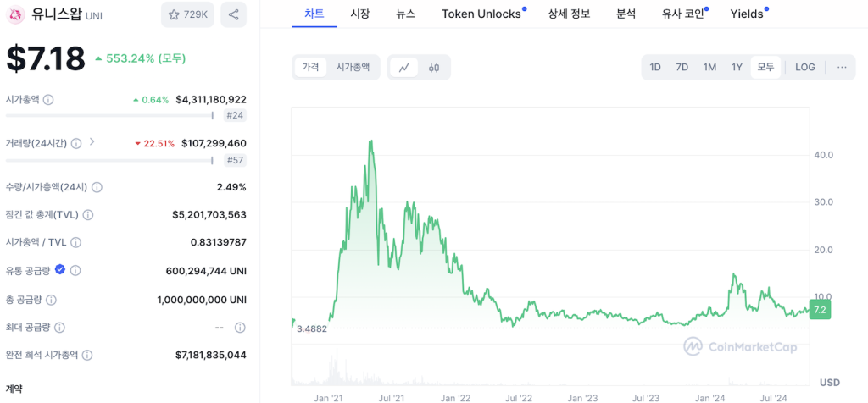Open info icon next to 총 공급량
The width and height of the screenshot is (868, 403).
[x=51, y=301]
